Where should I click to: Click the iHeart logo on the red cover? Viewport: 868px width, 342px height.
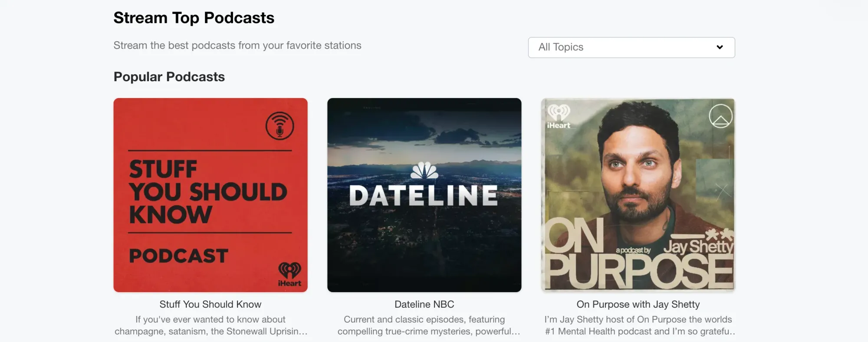tap(289, 274)
